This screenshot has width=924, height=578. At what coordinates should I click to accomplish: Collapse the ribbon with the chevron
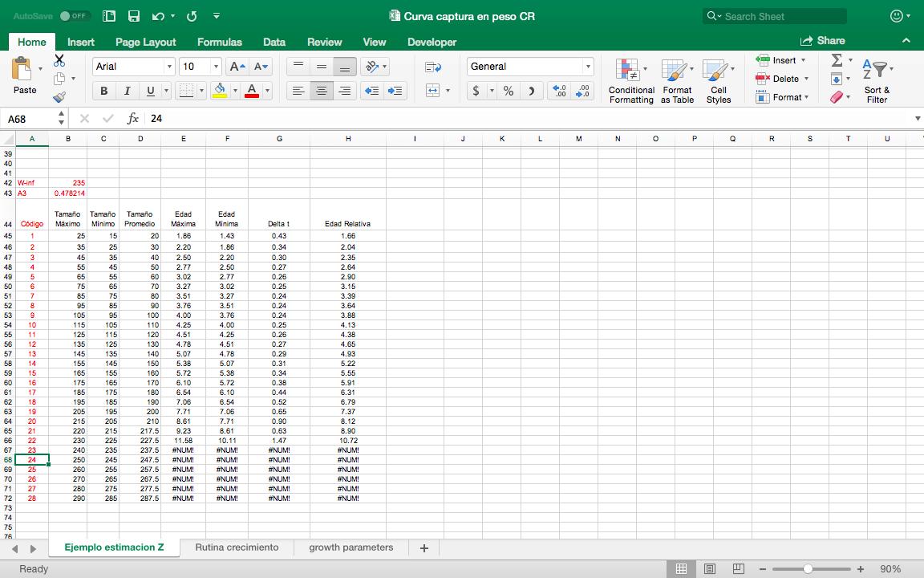point(906,41)
